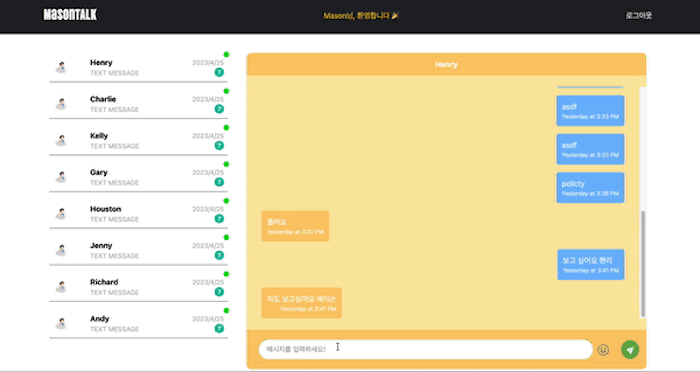Click Henry's 2023/4/25 date
The image size is (700, 372).
coord(208,63)
